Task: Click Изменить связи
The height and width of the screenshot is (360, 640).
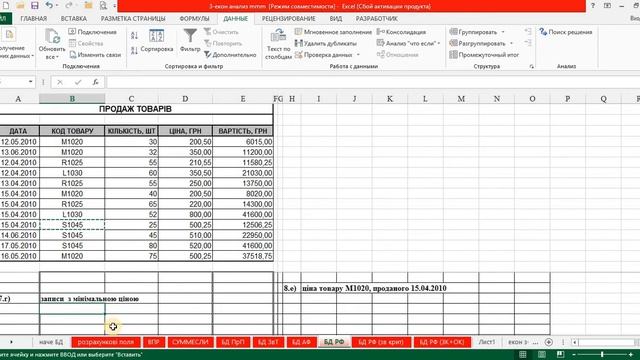Action: (x=95, y=55)
